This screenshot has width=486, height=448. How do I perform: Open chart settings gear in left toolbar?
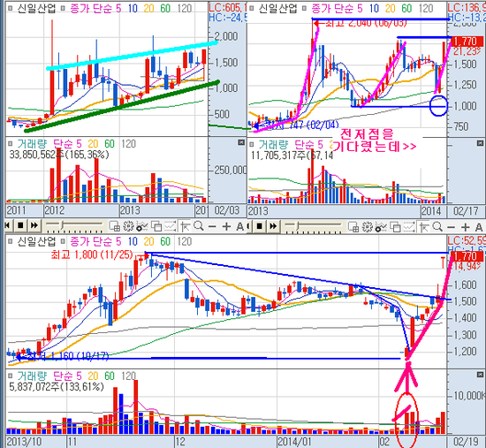point(128,226)
